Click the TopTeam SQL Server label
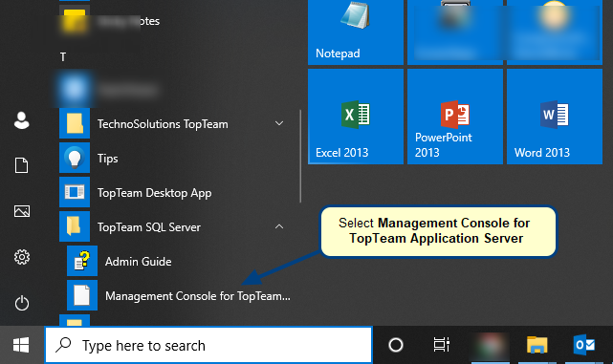This screenshot has height=364, width=613. 149,227
